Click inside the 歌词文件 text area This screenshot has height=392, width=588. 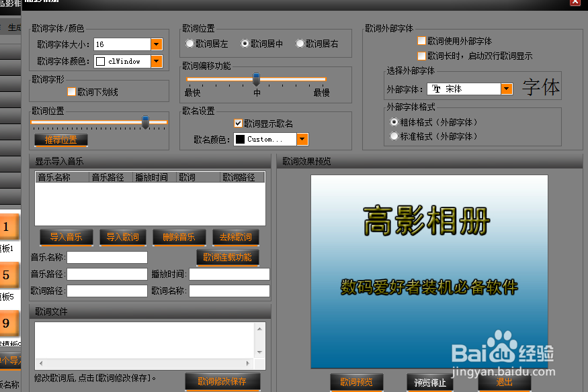tap(144, 340)
